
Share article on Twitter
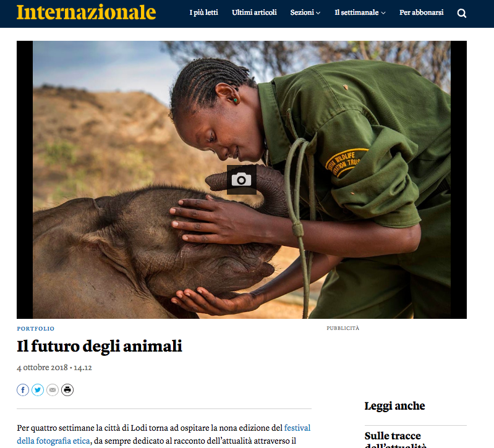[x=38, y=390]
